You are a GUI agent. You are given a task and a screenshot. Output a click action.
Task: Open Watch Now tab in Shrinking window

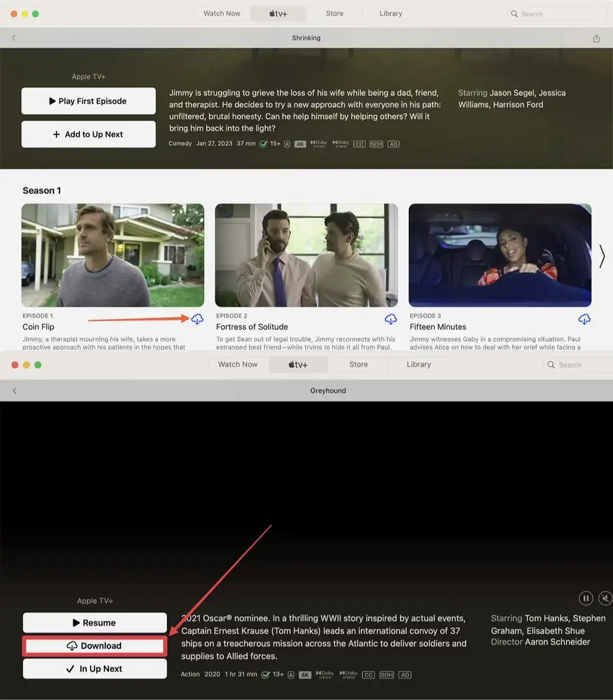222,13
